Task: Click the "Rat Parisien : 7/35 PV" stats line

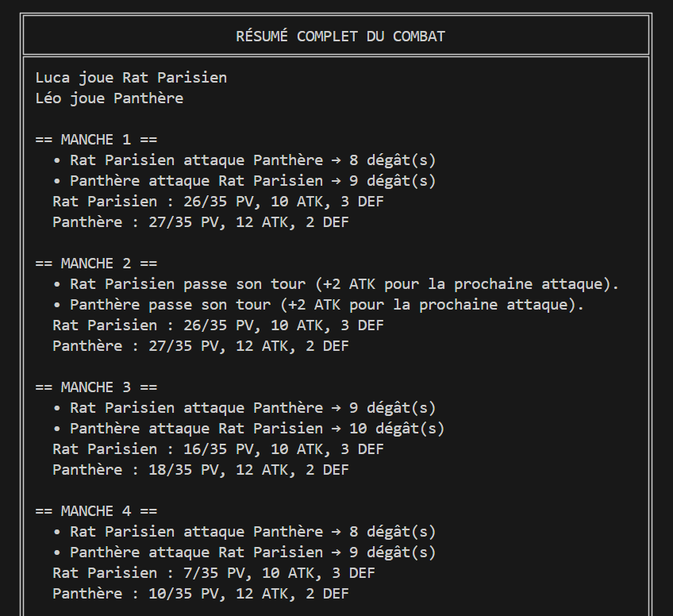Action: [213, 573]
